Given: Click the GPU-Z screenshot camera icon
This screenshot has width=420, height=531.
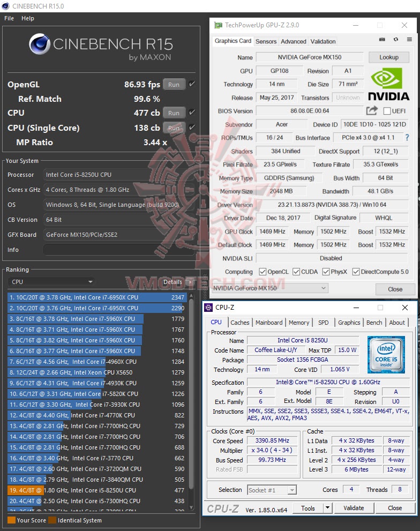Looking at the screenshot, I should click(x=382, y=39).
